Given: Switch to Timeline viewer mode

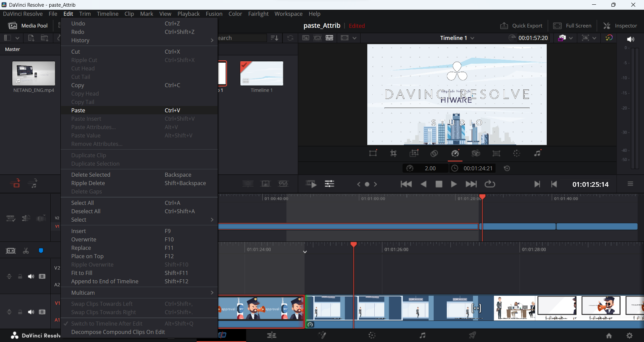Looking at the screenshot, I should (329, 38).
